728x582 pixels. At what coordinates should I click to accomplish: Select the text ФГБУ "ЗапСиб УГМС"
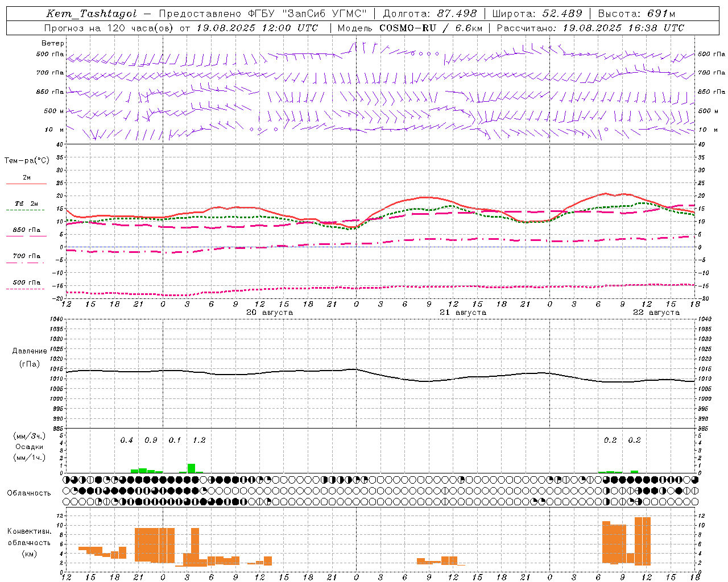point(308,14)
